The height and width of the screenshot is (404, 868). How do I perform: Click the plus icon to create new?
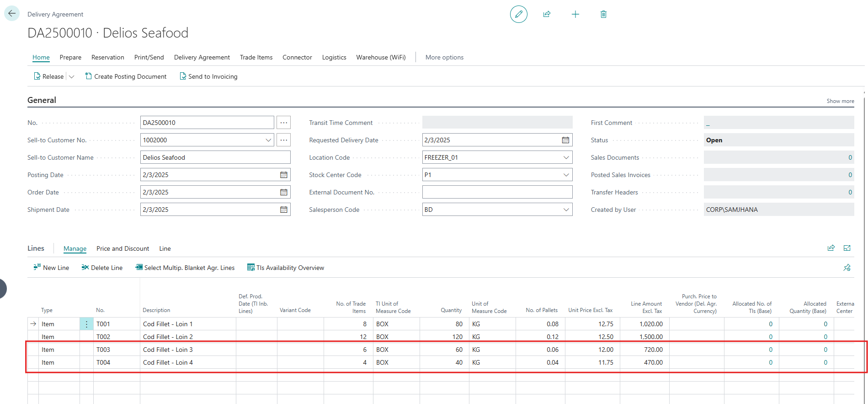[x=575, y=14]
